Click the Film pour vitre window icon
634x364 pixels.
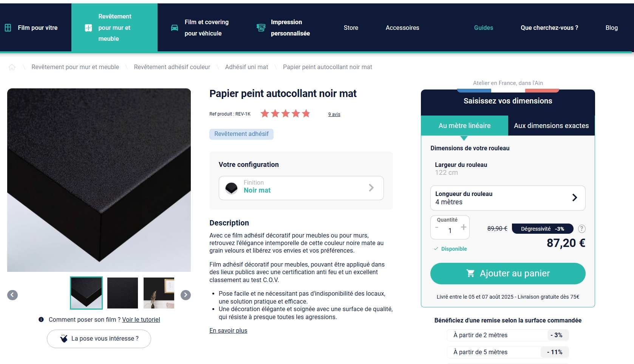point(8,28)
